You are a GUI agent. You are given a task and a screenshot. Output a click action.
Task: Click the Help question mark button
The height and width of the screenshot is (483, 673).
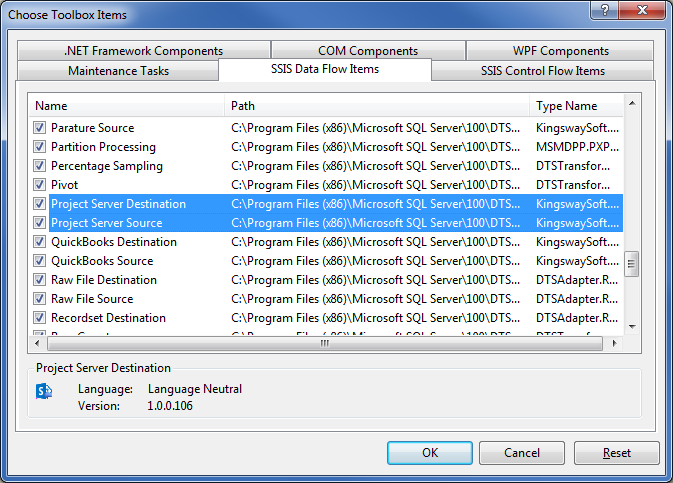[x=605, y=10]
